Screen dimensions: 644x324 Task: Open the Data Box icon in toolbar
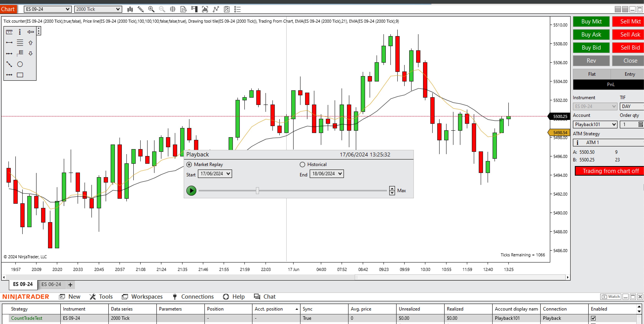[183, 9]
